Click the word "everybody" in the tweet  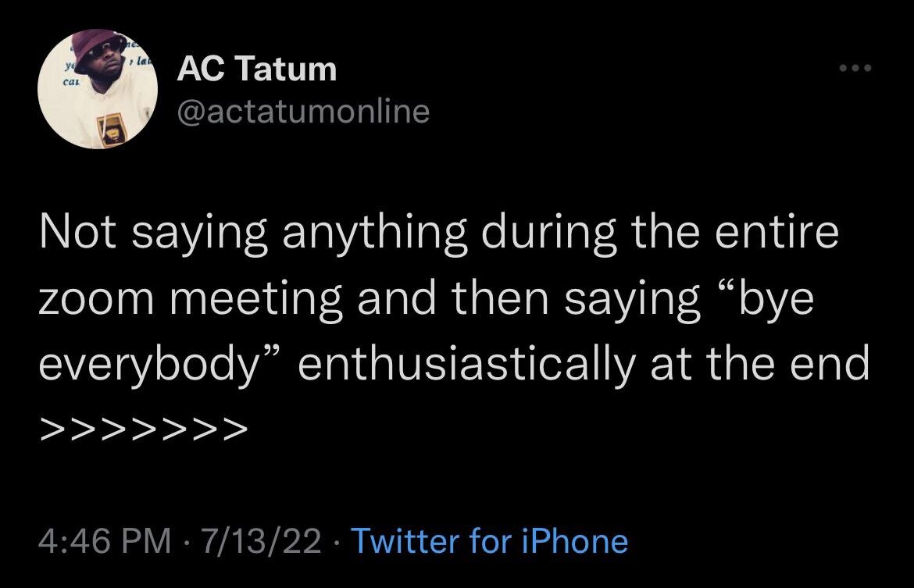coord(149,364)
